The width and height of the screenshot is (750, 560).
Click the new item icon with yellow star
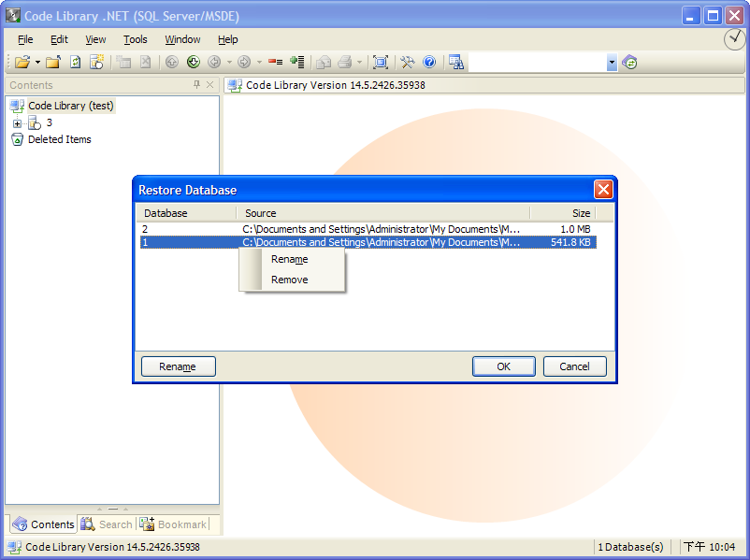96,62
